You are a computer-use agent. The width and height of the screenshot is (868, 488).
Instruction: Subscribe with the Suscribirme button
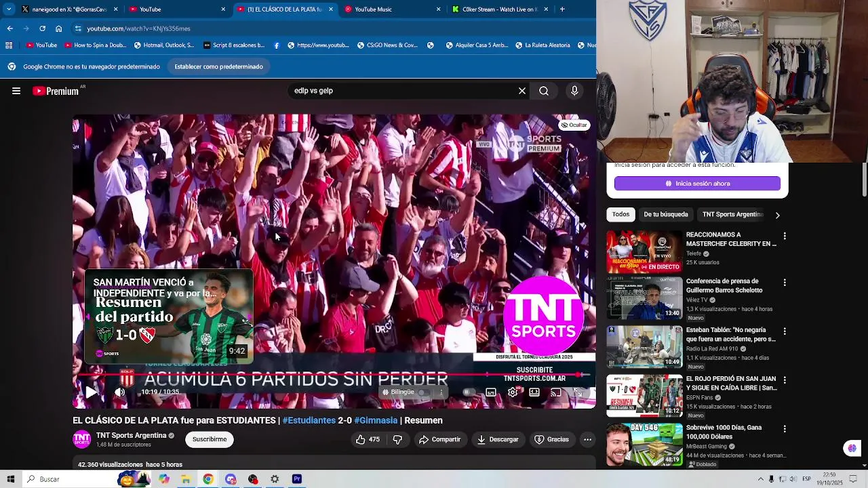coord(210,439)
